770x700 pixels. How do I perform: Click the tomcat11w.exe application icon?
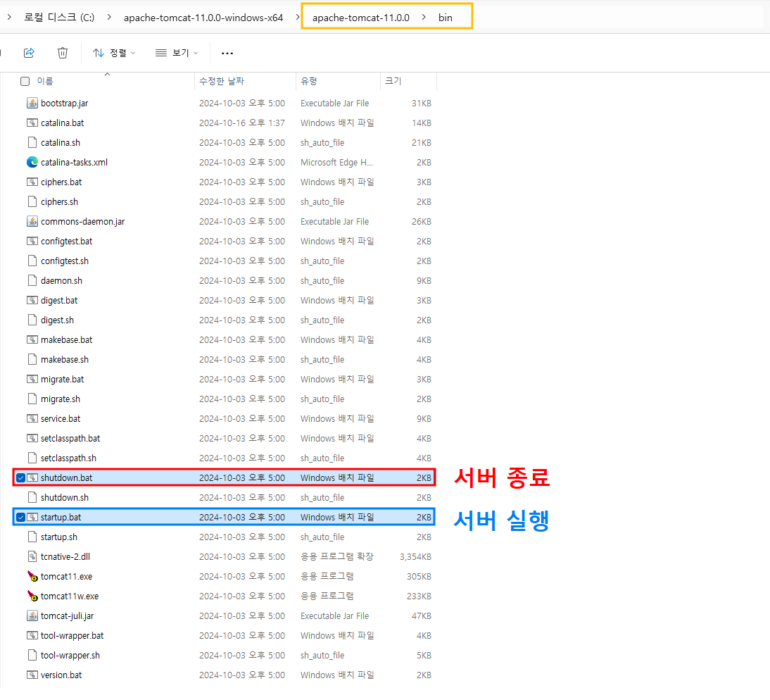[32, 596]
